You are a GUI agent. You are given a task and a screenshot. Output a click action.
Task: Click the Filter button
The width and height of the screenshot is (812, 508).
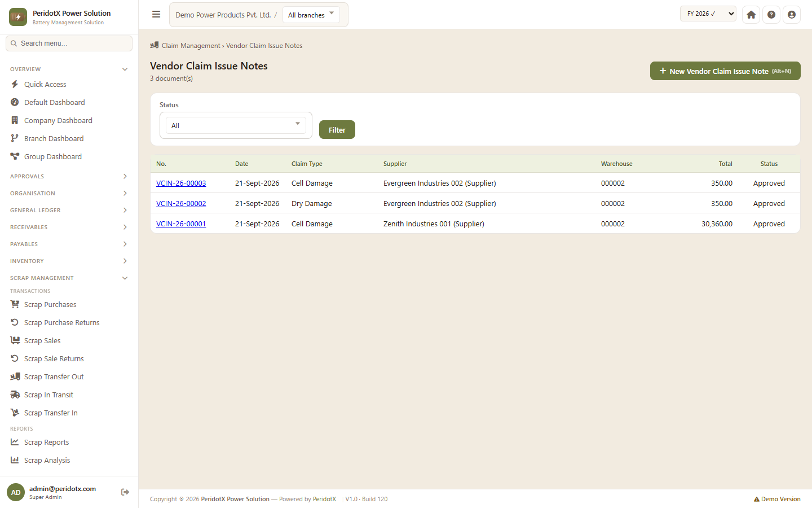(337, 130)
